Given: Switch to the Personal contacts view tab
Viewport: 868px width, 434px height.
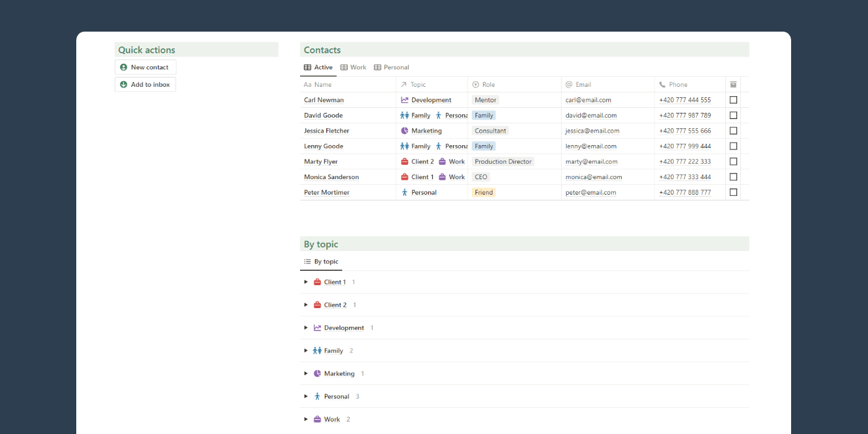Looking at the screenshot, I should coord(391,68).
